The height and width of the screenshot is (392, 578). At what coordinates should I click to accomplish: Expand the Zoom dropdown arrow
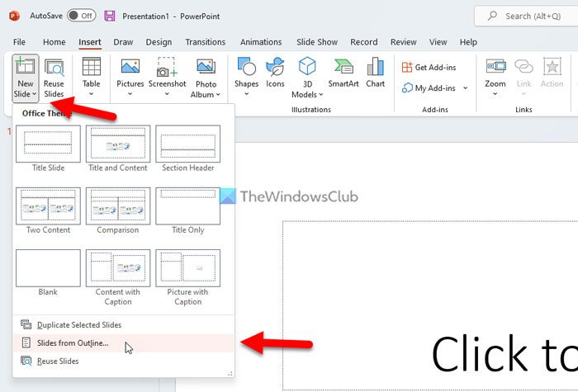click(495, 94)
